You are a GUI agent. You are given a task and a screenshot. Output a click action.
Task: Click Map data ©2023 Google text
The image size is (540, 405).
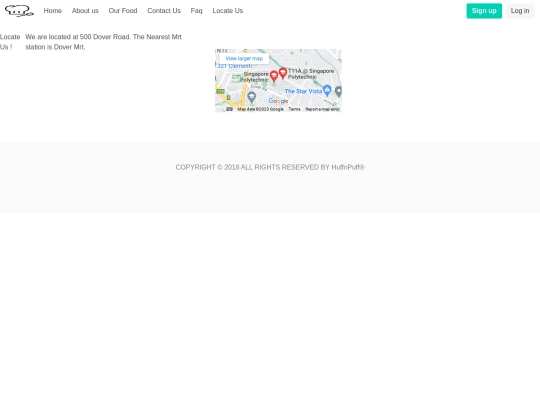[260, 109]
